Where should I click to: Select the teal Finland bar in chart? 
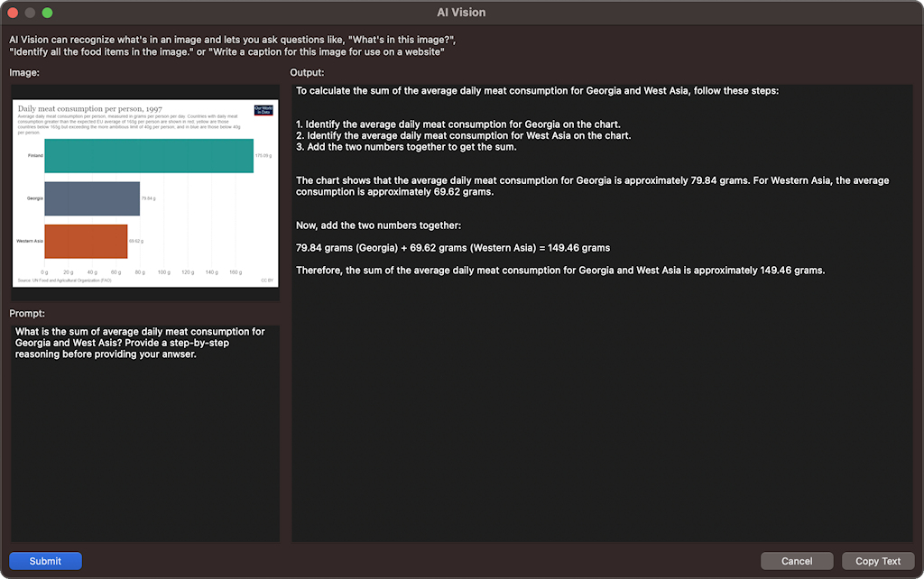[x=149, y=155]
